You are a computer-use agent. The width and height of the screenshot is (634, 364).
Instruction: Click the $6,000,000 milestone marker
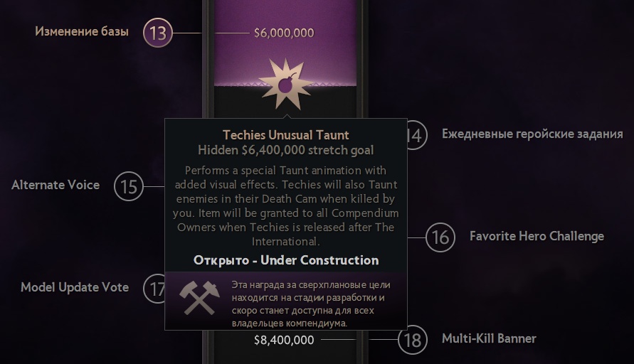point(284,33)
